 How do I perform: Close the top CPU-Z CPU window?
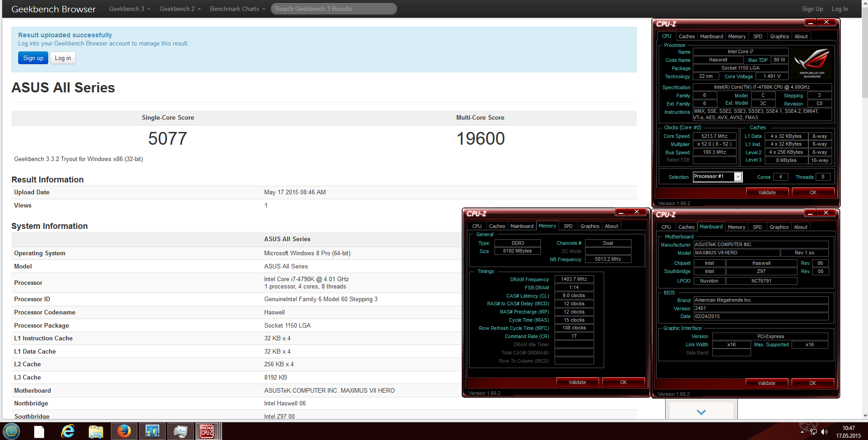(x=826, y=22)
